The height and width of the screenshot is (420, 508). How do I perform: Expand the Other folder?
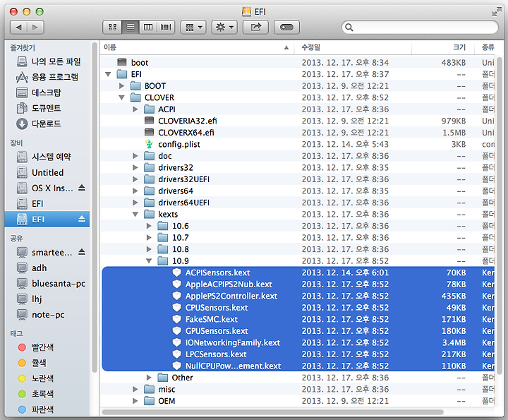(x=149, y=378)
